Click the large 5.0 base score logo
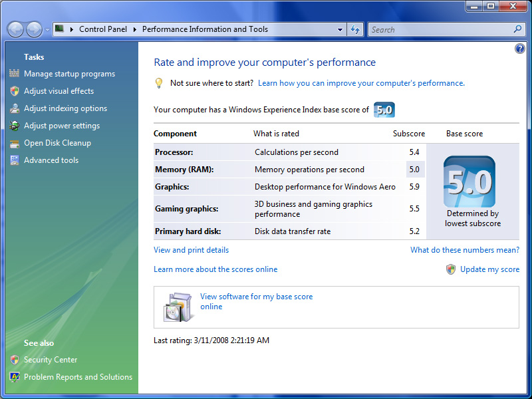This screenshot has width=532, height=399. tap(469, 182)
